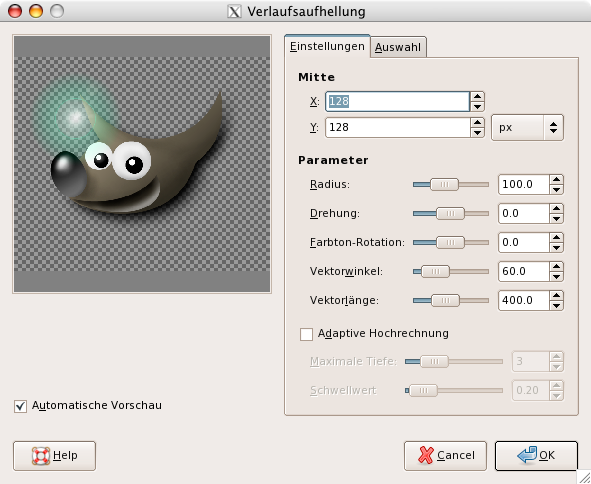
Task: Click the Vektorwinkel slider handle
Action: pyautogui.click(x=435, y=271)
